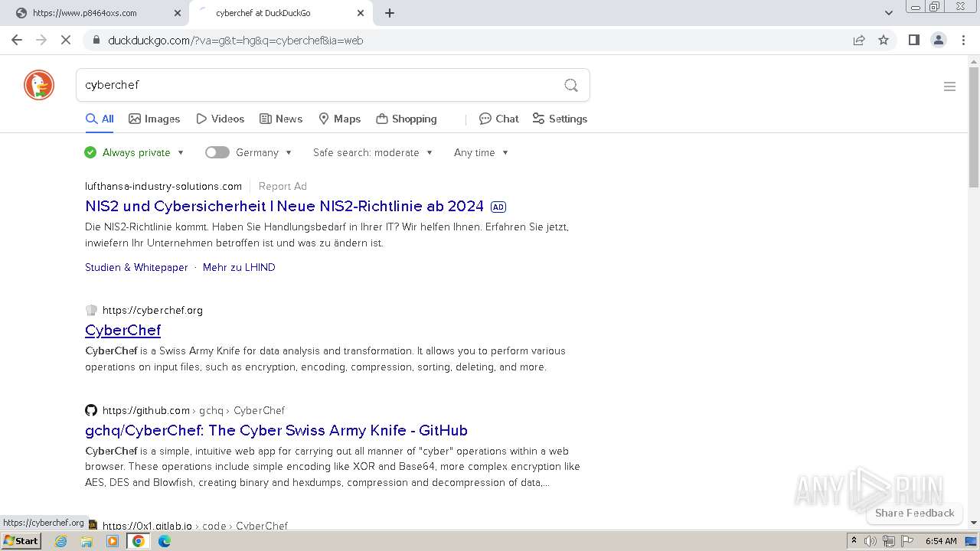The height and width of the screenshot is (551, 980).
Task: Open the Any time filter dropdown
Action: 481,152
